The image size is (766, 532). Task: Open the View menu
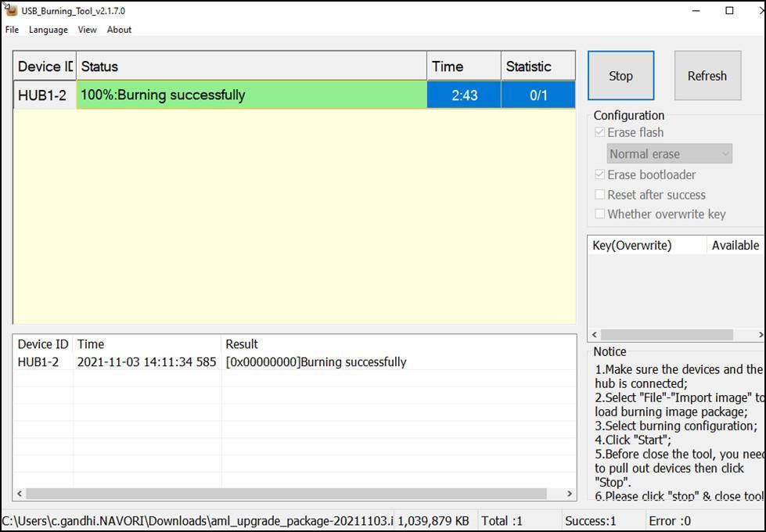[x=87, y=30]
